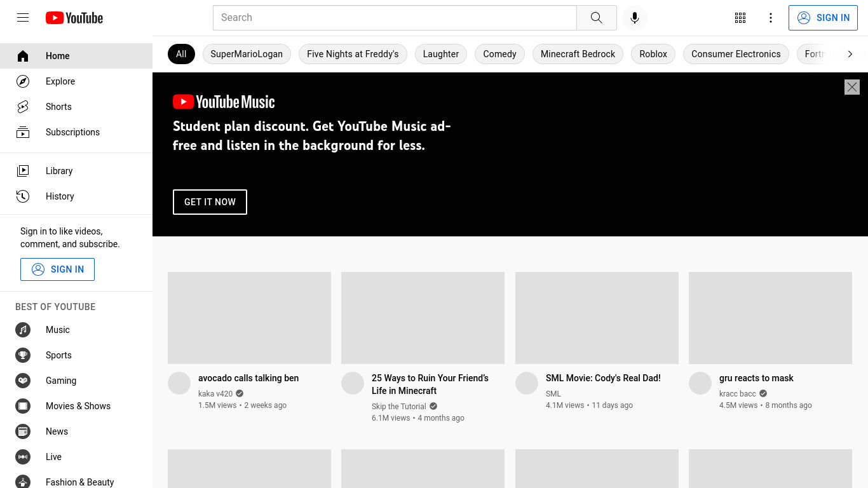The height and width of the screenshot is (488, 868).
Task: Open SML channel name under video
Action: point(553,394)
